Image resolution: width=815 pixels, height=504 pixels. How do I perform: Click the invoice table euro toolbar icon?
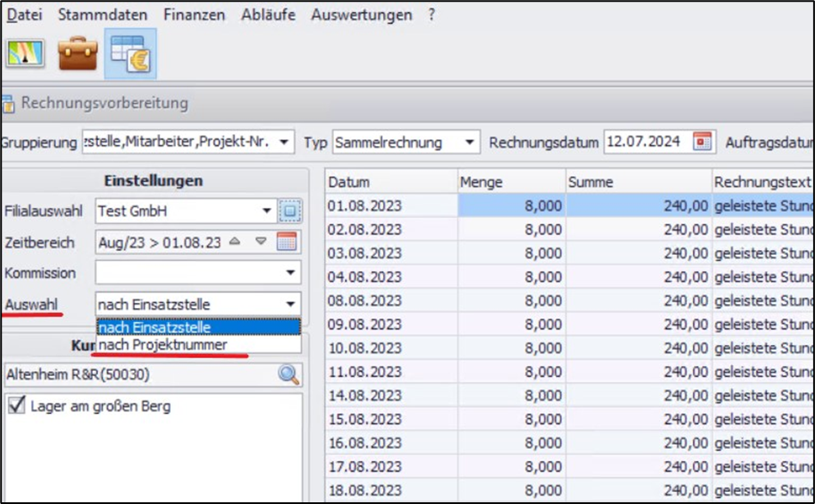130,54
